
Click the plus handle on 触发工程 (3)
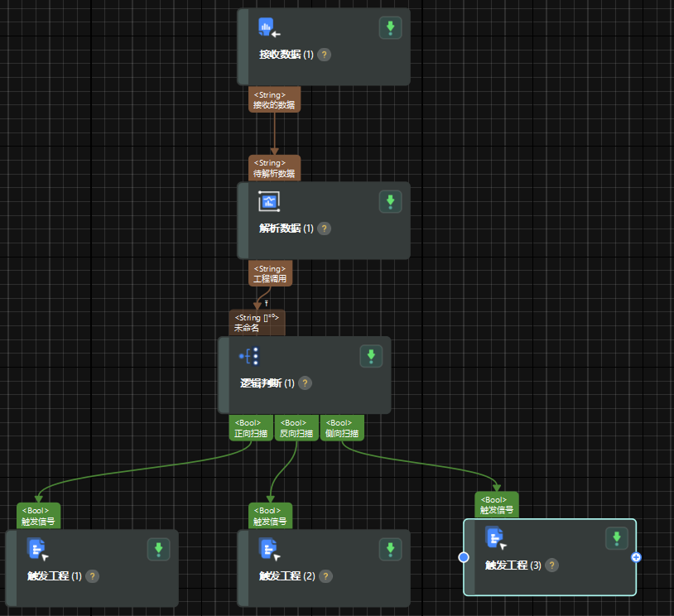tap(636, 558)
